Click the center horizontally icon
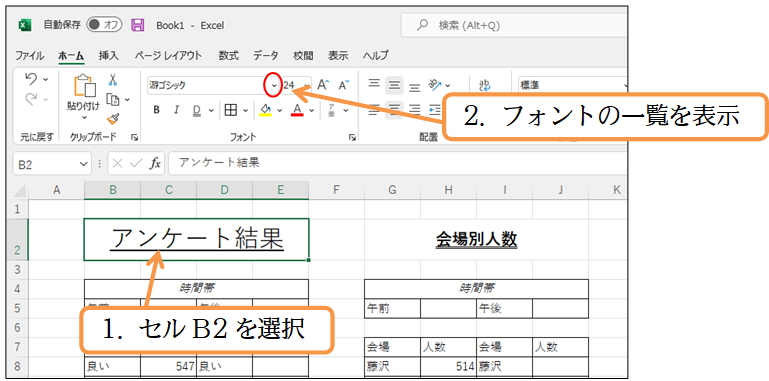This screenshot has height=381, width=769. (x=394, y=109)
